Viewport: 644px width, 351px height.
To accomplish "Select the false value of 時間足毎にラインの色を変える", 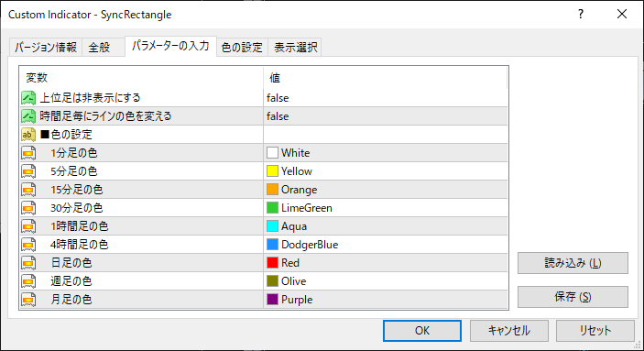I will click(278, 116).
